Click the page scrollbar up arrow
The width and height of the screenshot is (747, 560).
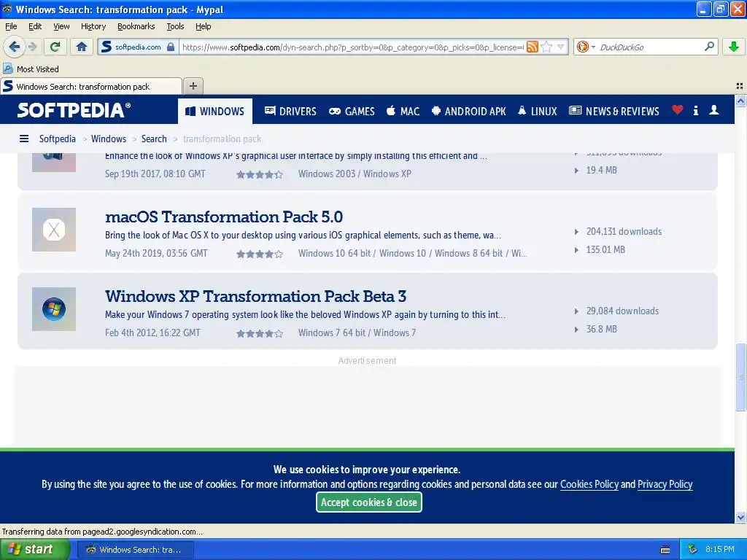coord(741,101)
